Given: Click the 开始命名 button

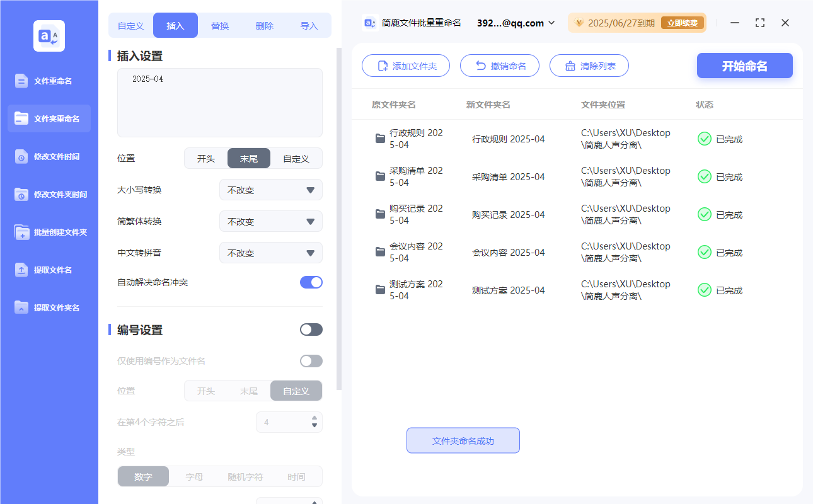Looking at the screenshot, I should [x=744, y=65].
